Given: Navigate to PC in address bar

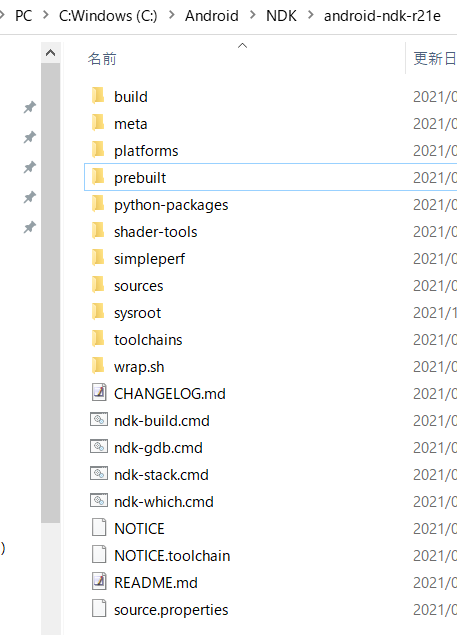Looking at the screenshot, I should pos(23,16).
